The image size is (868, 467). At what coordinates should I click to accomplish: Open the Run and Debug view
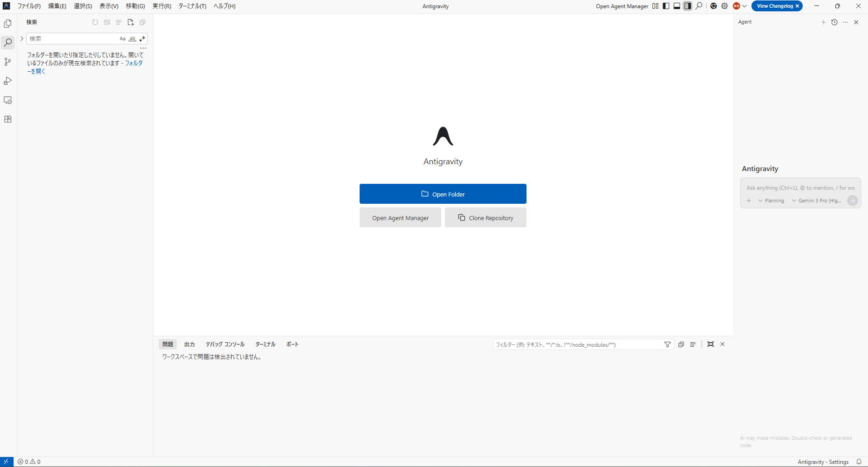(8, 81)
